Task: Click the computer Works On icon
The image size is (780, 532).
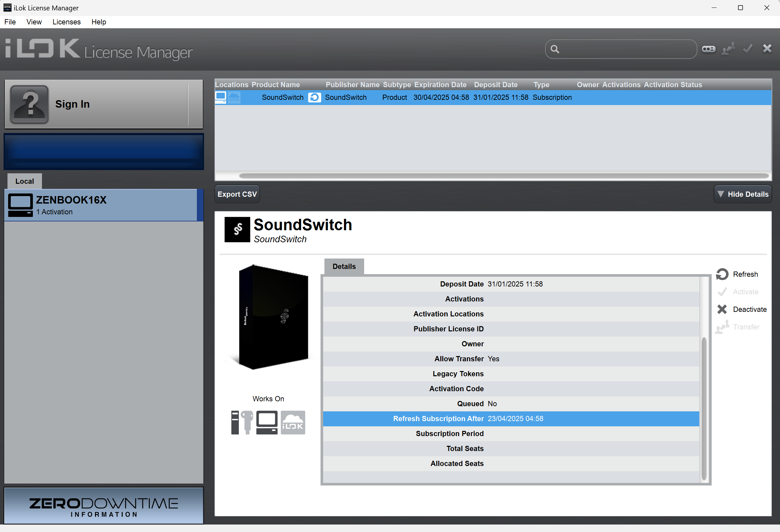Action: pos(267,423)
